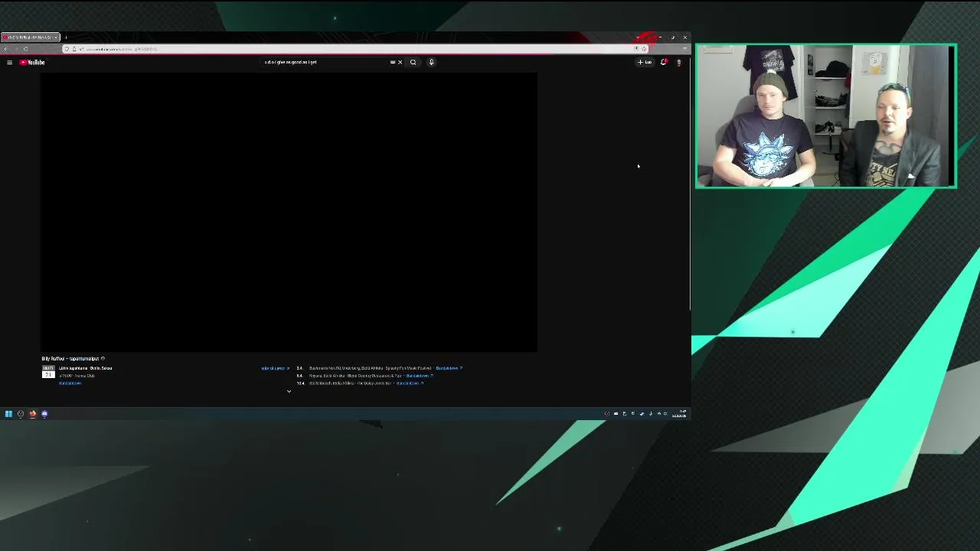Open the browser menu at toolbar end
This screenshot has height=551, width=980.
pyautogui.click(x=684, y=49)
